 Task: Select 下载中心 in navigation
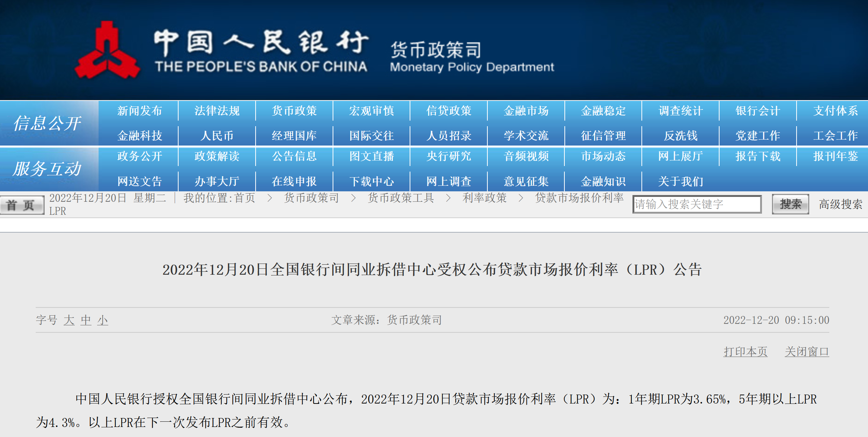coord(371,182)
